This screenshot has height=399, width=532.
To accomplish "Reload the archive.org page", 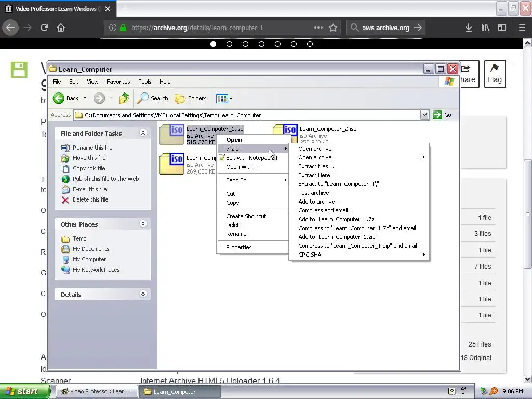I will (44, 28).
